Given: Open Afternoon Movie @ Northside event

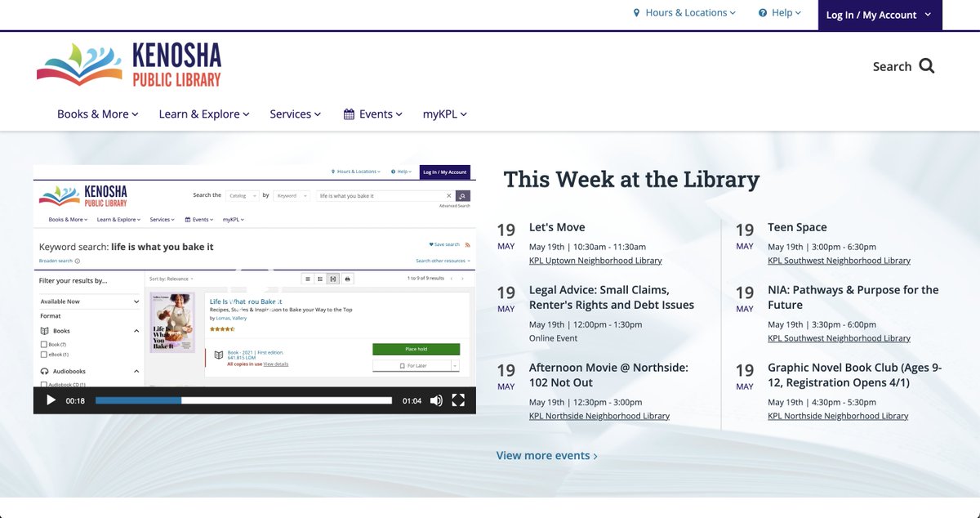Looking at the screenshot, I should [608, 375].
